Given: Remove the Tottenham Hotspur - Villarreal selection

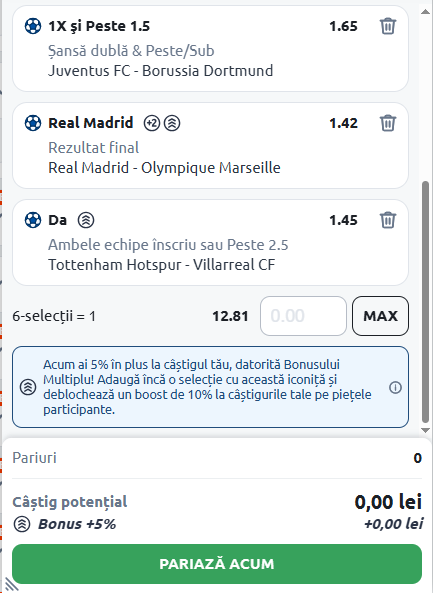Looking at the screenshot, I should pos(388,220).
